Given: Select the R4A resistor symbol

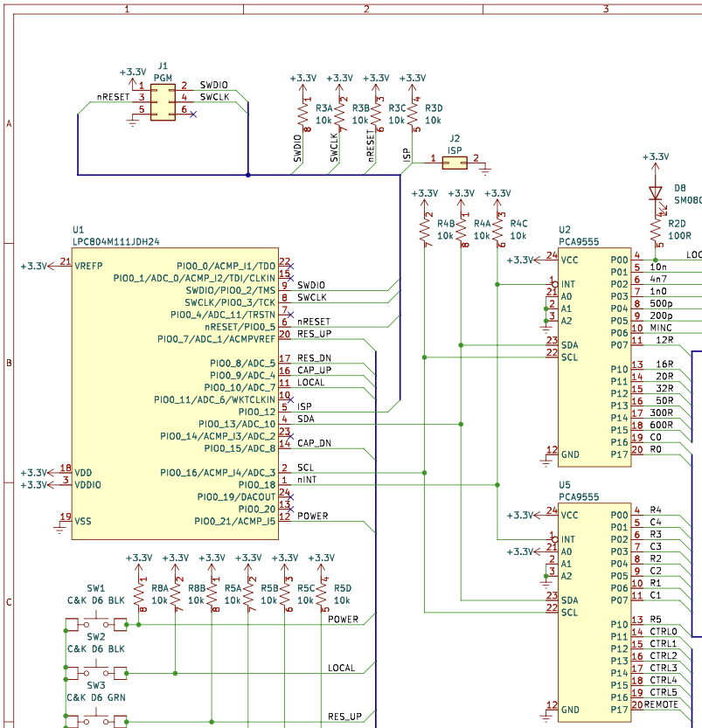Looking at the screenshot, I should (461, 230).
